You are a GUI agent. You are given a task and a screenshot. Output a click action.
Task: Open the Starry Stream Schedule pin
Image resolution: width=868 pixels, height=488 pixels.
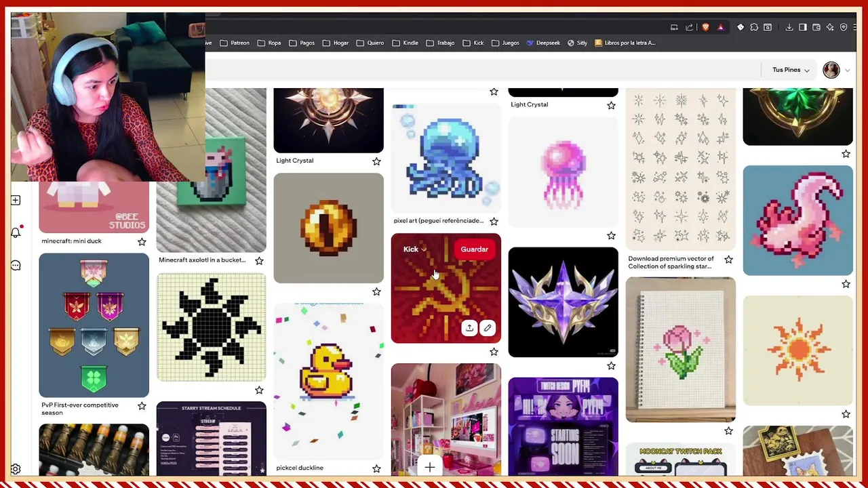(212, 439)
